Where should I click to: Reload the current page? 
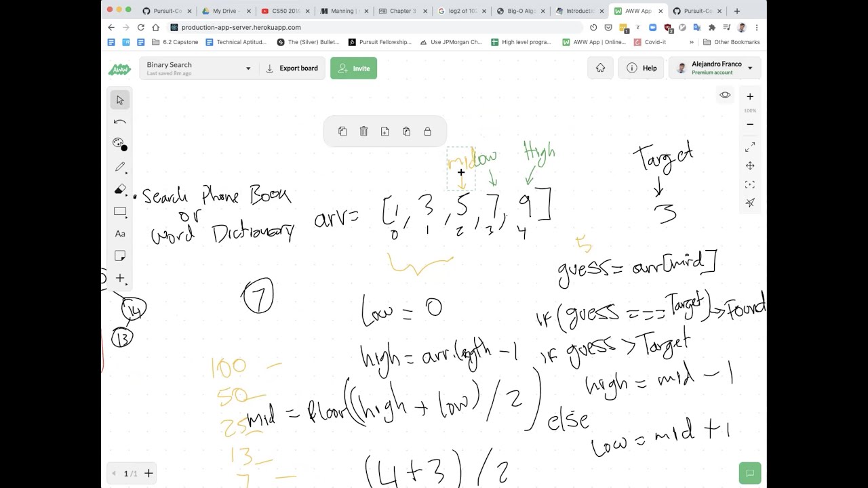click(140, 27)
